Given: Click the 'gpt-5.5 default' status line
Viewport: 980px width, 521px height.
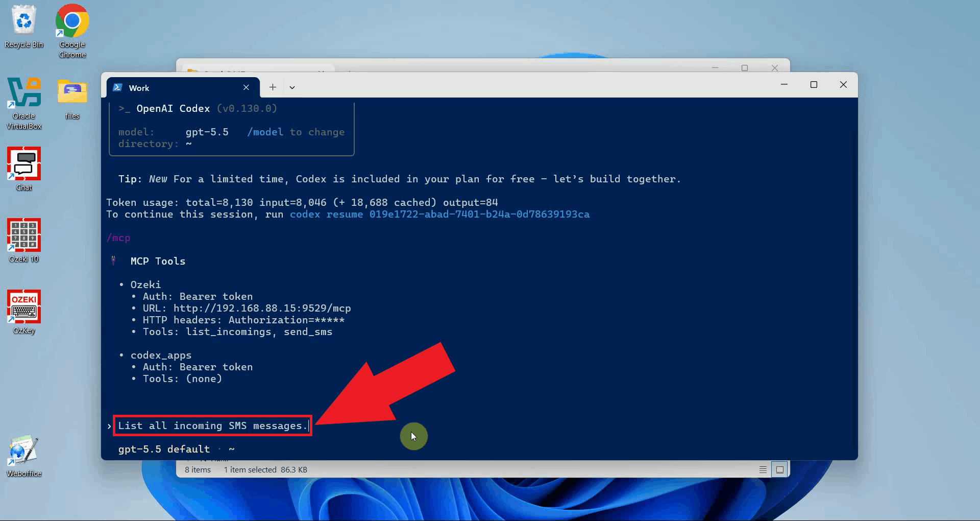Looking at the screenshot, I should click(x=164, y=449).
